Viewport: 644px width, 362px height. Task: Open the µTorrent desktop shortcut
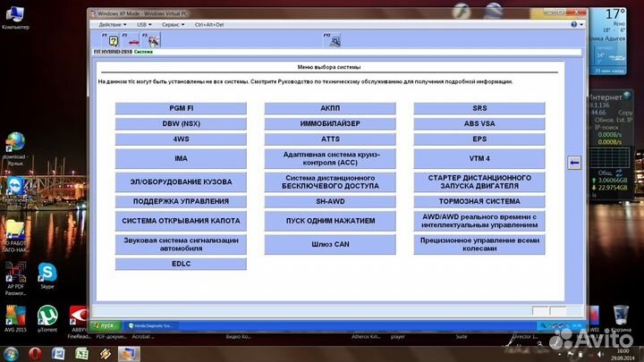47,318
